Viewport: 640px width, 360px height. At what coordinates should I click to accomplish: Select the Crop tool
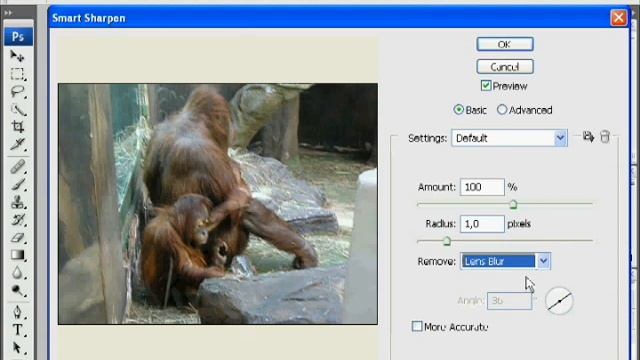(x=17, y=127)
